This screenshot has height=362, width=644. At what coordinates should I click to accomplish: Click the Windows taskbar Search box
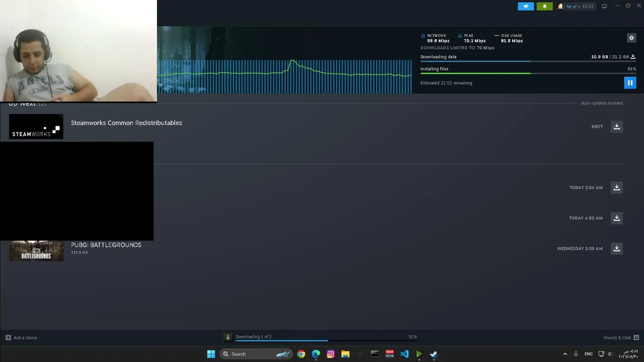[x=257, y=354]
